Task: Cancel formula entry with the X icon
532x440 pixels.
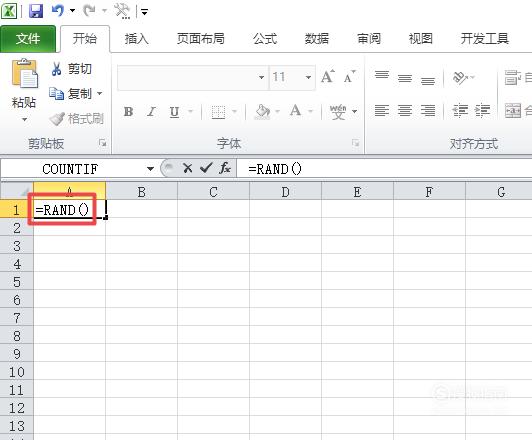Action: pyautogui.click(x=187, y=168)
